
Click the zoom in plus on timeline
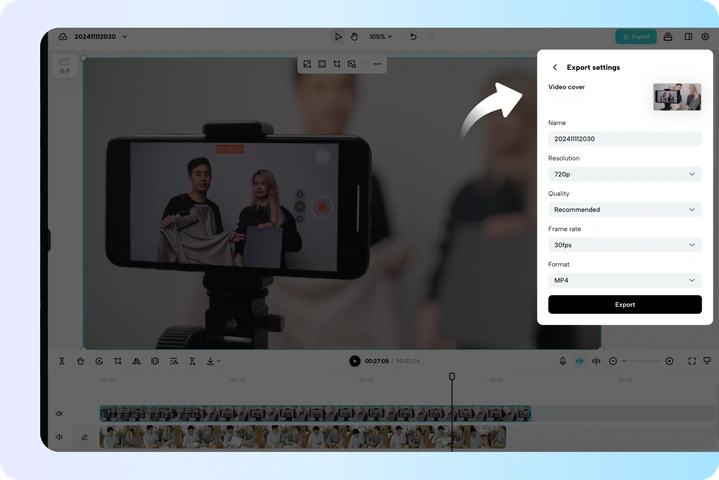669,361
